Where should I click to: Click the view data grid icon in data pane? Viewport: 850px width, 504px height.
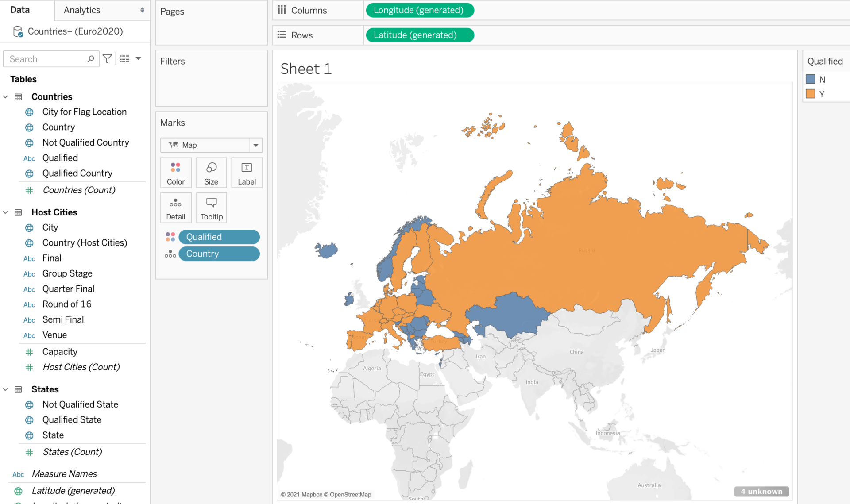pos(124,58)
